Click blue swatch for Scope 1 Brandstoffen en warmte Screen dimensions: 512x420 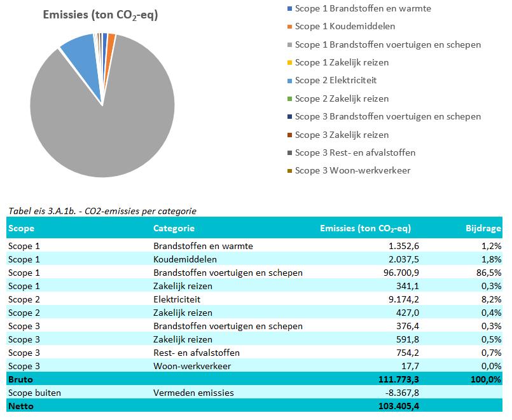289,8
